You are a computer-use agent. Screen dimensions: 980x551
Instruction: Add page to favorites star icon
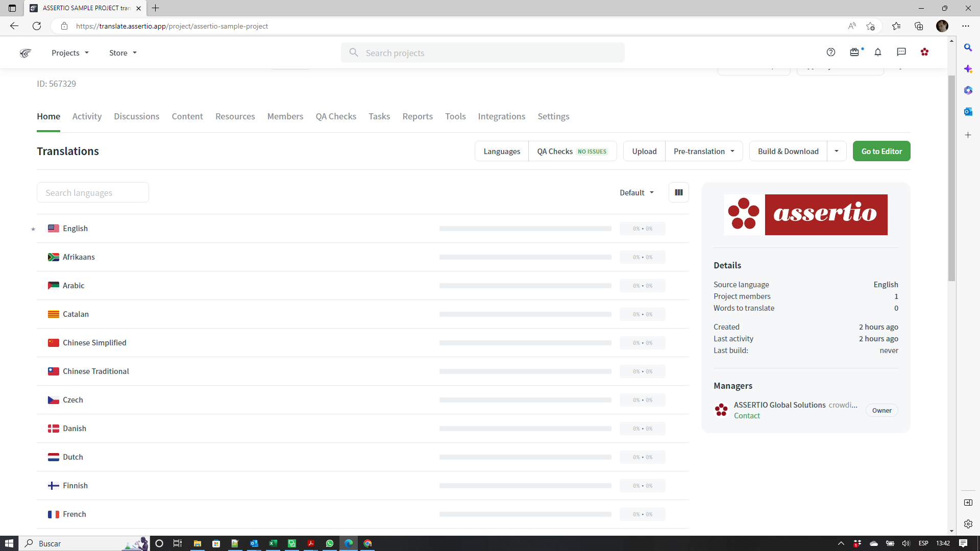coord(870,26)
